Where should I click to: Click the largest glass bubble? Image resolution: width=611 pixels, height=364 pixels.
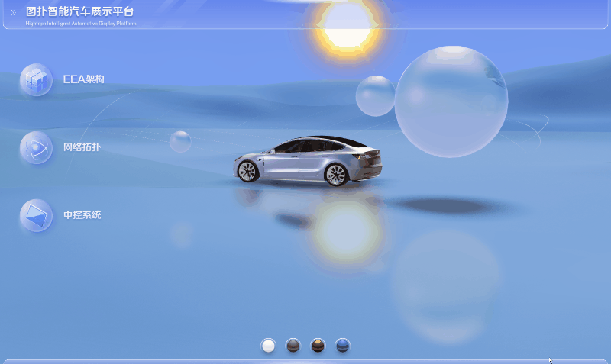click(x=451, y=101)
